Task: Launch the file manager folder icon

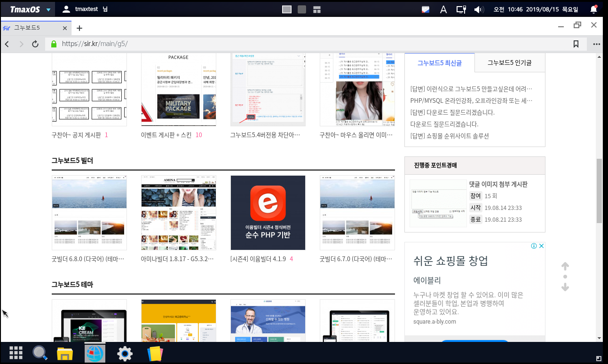Action: [65, 353]
